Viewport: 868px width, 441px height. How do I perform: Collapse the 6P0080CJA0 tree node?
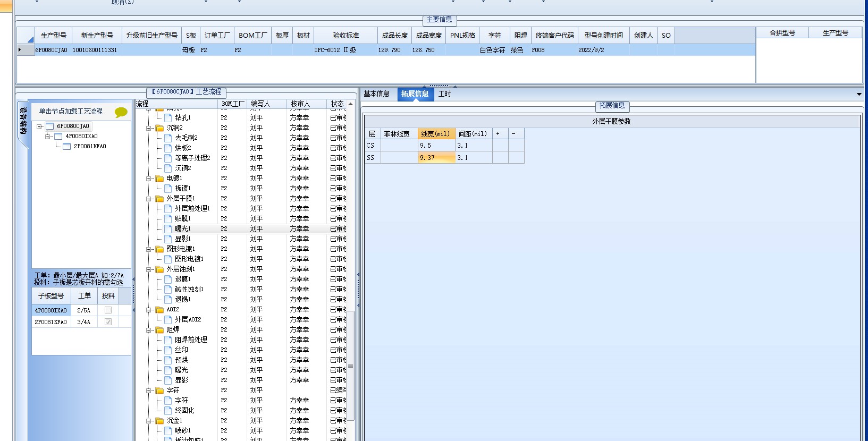pos(39,126)
